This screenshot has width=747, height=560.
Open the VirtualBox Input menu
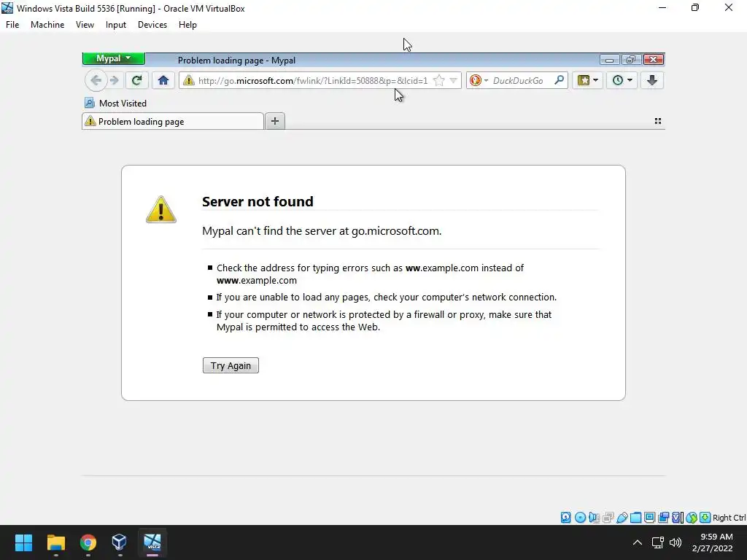(116, 25)
